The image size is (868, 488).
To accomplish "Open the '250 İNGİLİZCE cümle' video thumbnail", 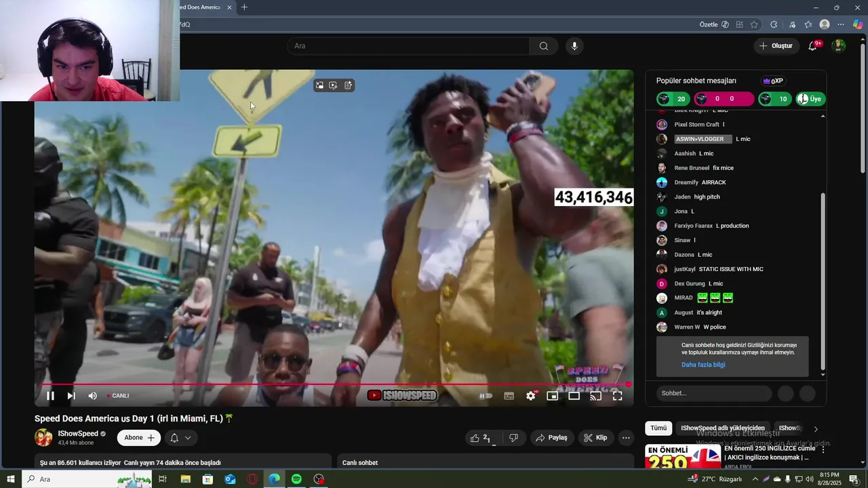I will [x=683, y=457].
